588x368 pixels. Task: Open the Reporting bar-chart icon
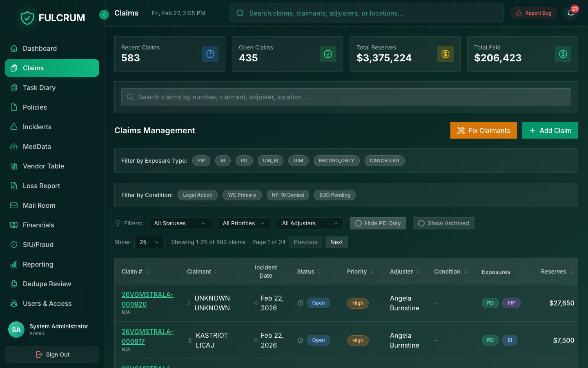14,264
